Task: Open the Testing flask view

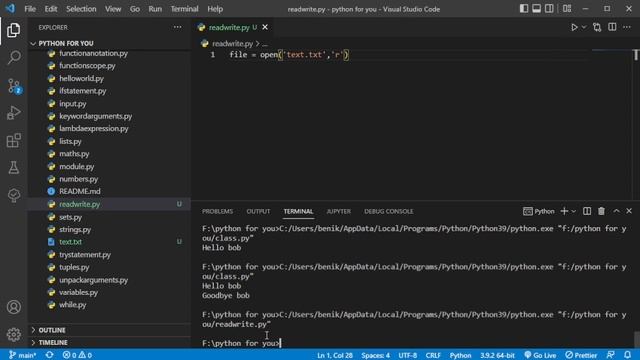Action: (x=13, y=168)
